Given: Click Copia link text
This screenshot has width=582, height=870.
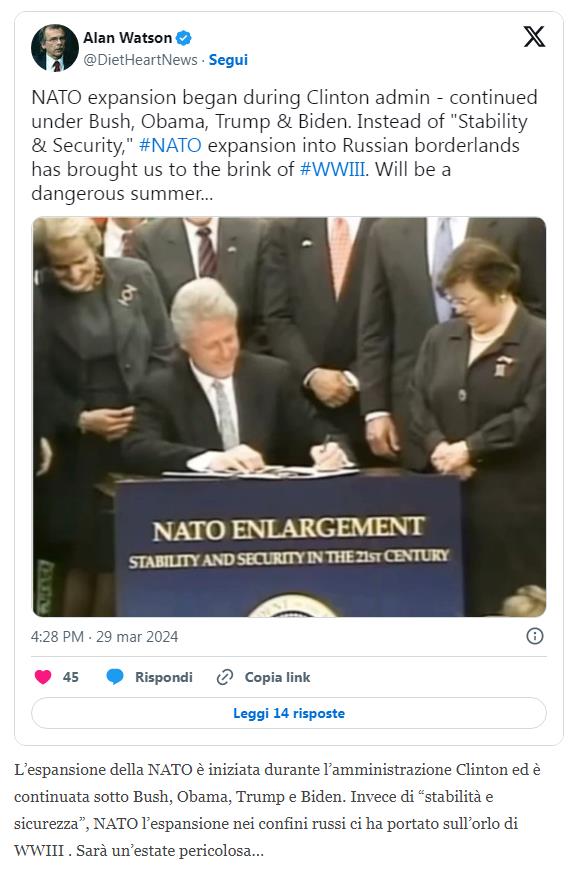Looking at the screenshot, I should click(x=277, y=677).
